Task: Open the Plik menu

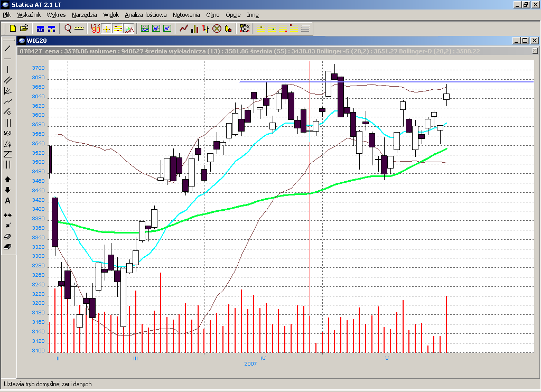Action: tap(7, 15)
